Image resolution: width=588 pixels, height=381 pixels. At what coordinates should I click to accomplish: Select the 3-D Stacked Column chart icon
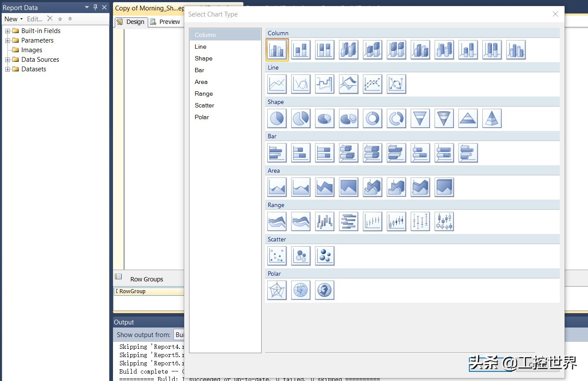(372, 50)
